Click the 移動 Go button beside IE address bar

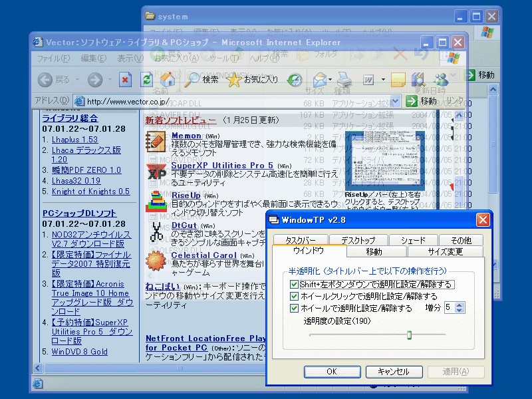point(422,101)
